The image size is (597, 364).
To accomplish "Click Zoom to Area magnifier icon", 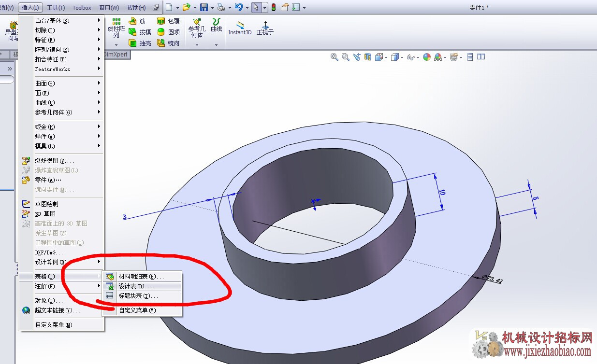I will pos(345,57).
